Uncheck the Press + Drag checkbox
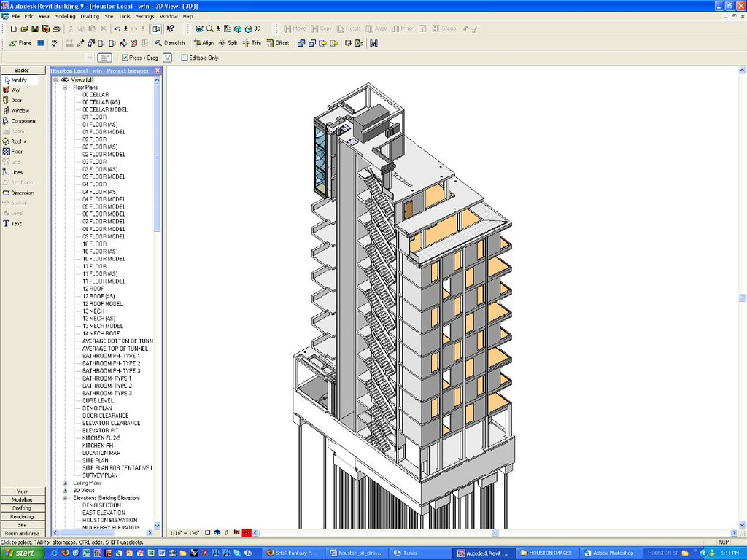Image resolution: width=747 pixels, height=560 pixels. 125,58
